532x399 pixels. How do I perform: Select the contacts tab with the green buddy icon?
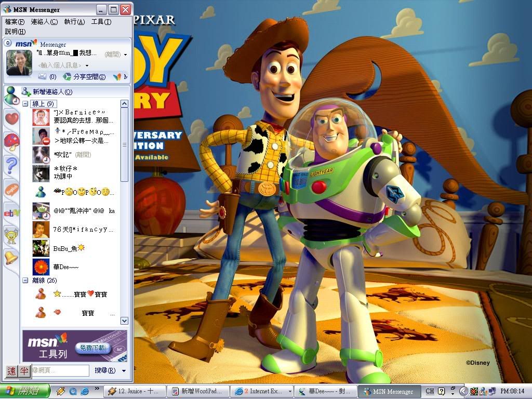(11, 96)
